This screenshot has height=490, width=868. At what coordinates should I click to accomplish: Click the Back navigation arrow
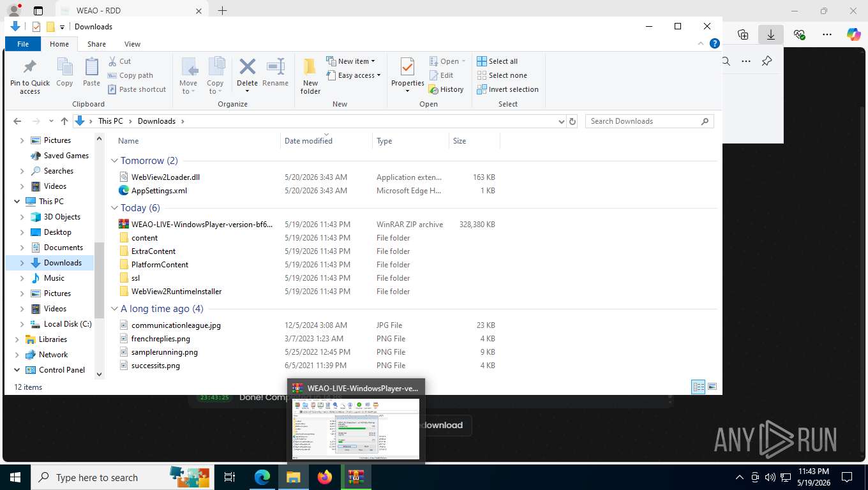click(x=17, y=121)
